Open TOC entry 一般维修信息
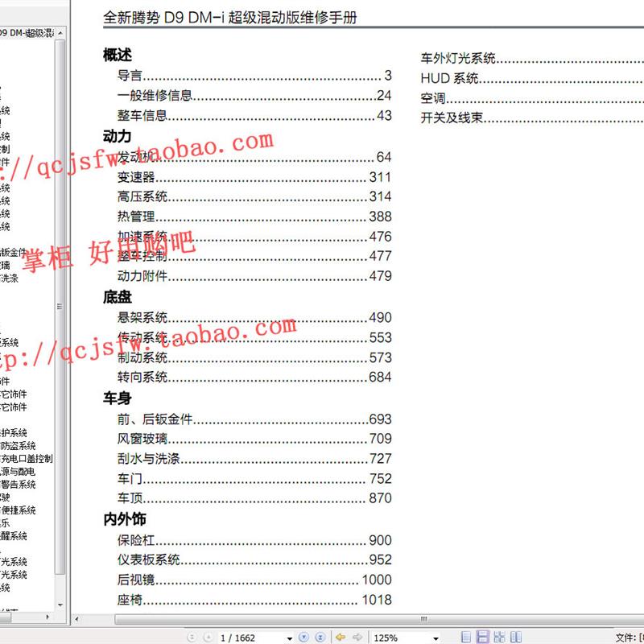 coord(254,96)
